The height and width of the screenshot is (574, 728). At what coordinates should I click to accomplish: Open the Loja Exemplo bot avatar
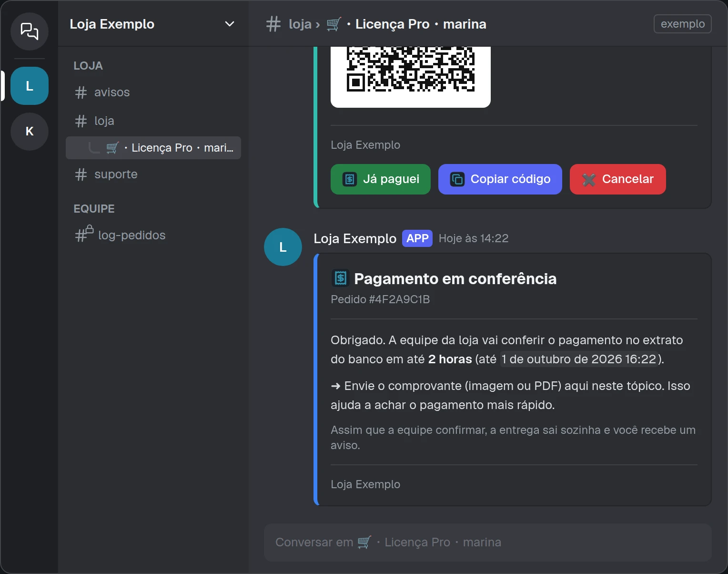283,247
